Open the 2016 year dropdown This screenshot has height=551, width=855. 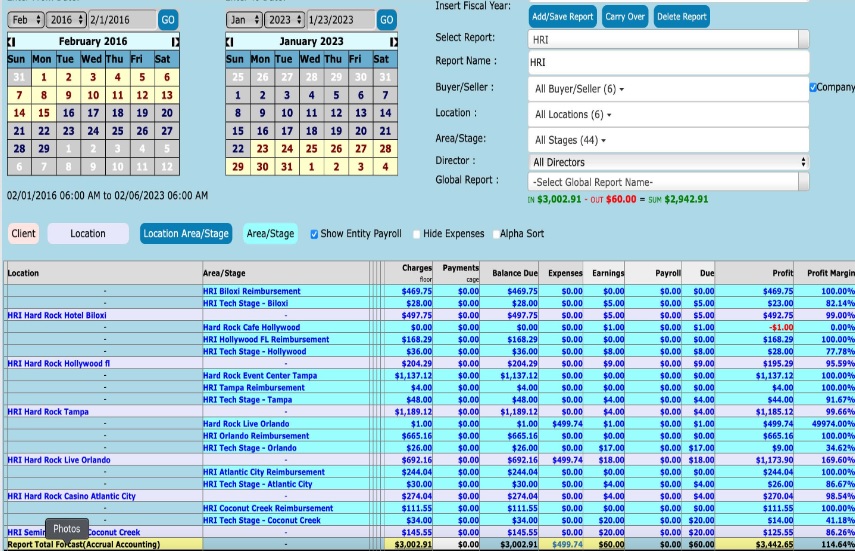click(67, 20)
